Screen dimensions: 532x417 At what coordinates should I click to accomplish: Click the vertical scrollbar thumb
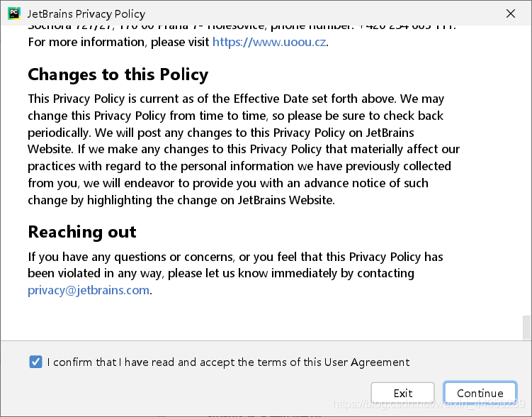tap(526, 328)
